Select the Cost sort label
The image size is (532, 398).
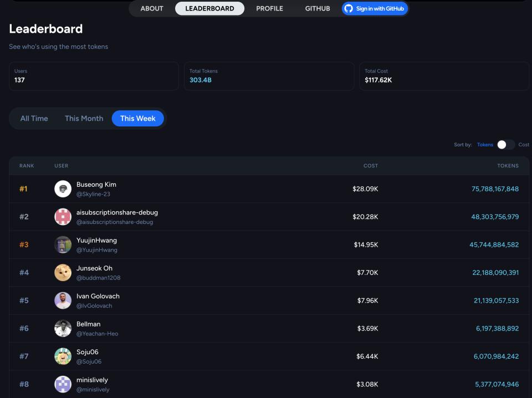tap(524, 145)
